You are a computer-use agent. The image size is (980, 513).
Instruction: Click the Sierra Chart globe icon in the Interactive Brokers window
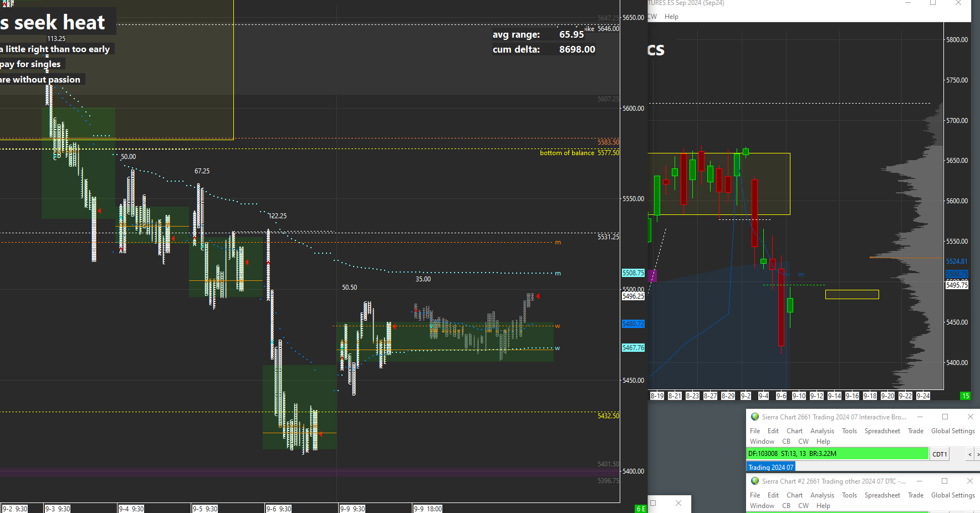(x=754, y=417)
